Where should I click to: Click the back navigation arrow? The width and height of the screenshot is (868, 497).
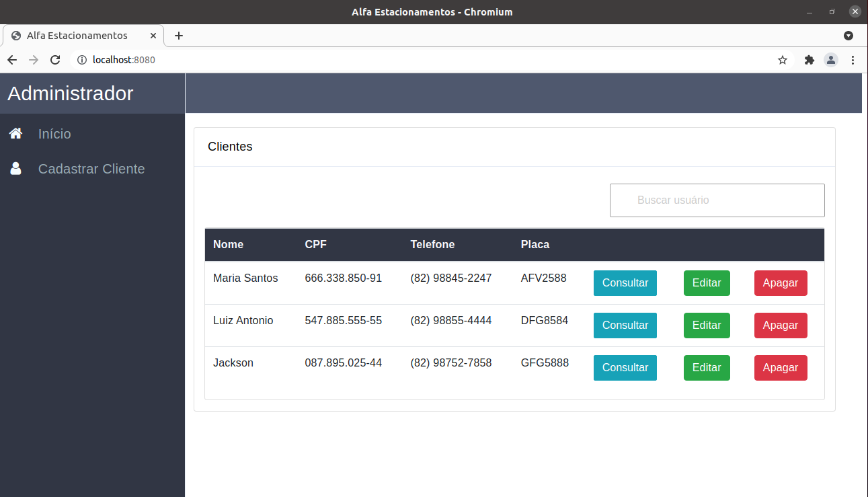pos(12,60)
